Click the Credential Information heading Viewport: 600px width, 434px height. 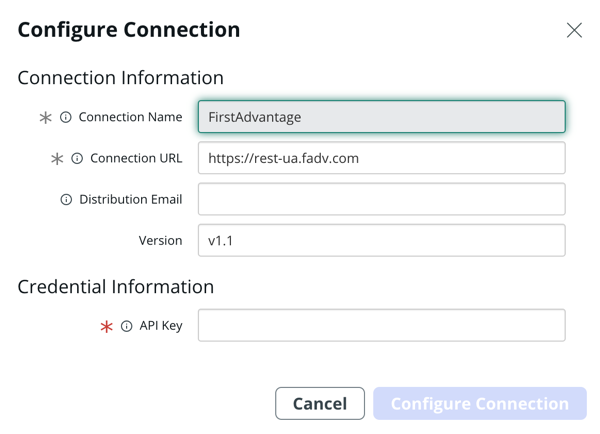(116, 287)
